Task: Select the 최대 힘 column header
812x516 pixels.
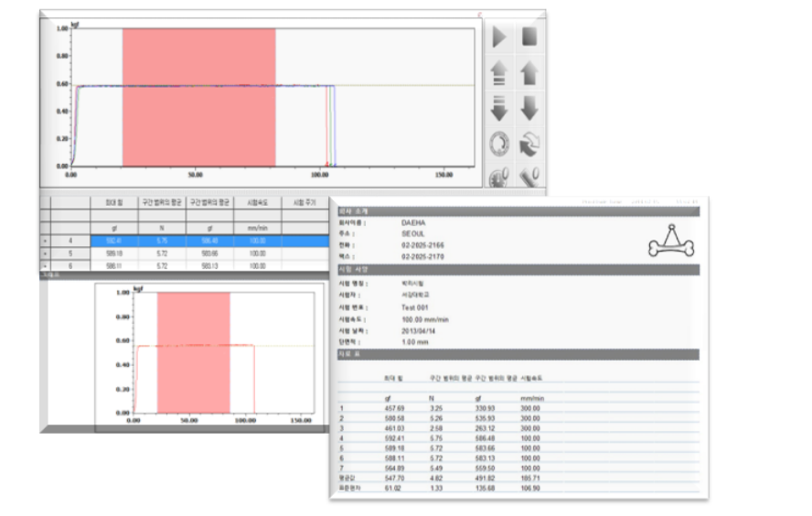Action: pos(114,202)
